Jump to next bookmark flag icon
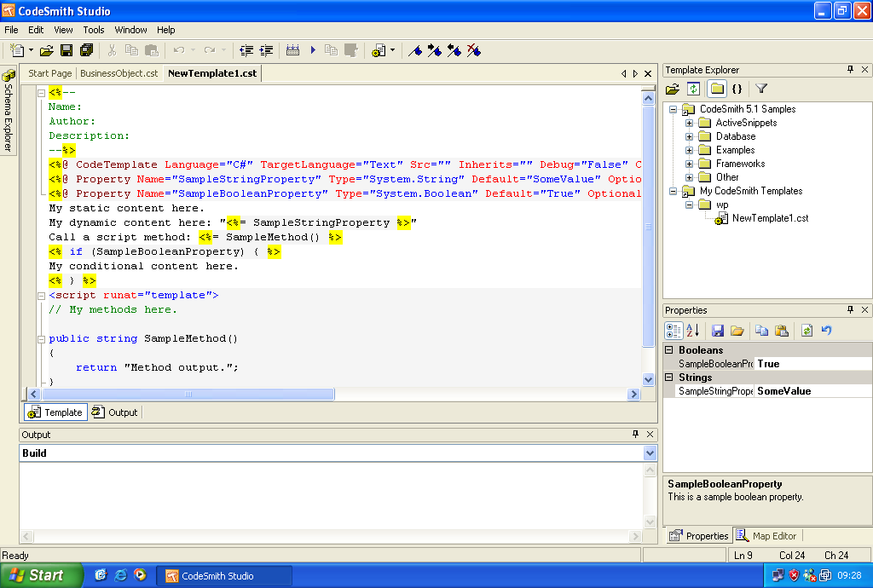The width and height of the screenshot is (873, 588). pyautogui.click(x=435, y=50)
